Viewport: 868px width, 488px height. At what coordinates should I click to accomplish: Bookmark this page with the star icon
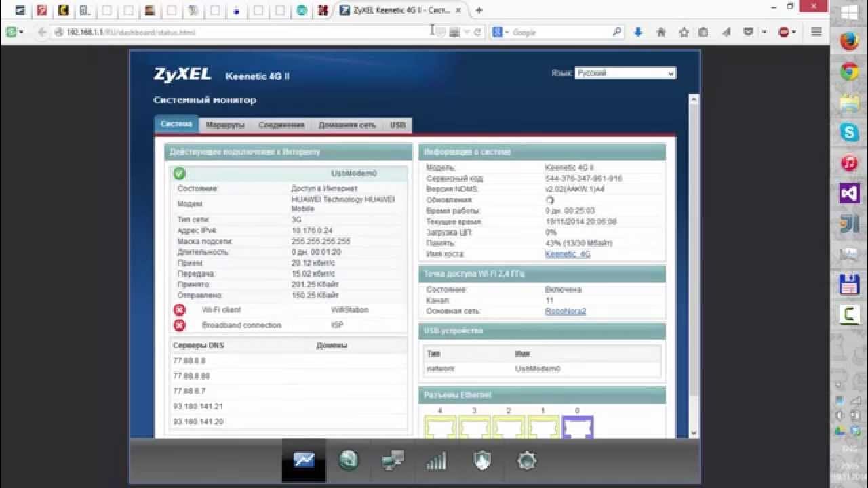coord(684,32)
